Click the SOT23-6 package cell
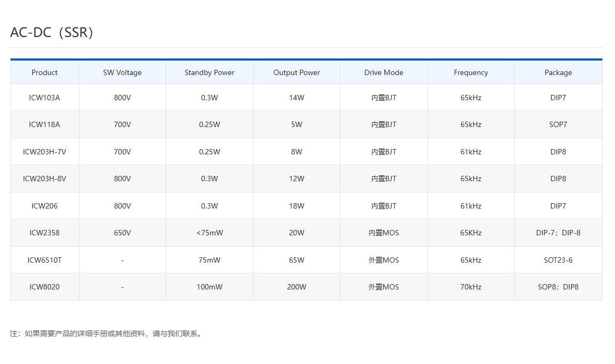 558,260
